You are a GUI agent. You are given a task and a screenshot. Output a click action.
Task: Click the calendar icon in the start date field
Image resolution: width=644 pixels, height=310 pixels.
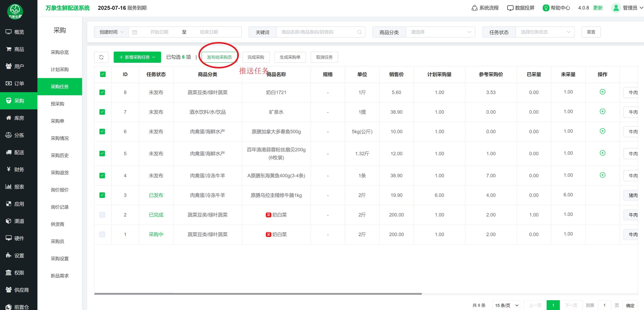tap(134, 32)
